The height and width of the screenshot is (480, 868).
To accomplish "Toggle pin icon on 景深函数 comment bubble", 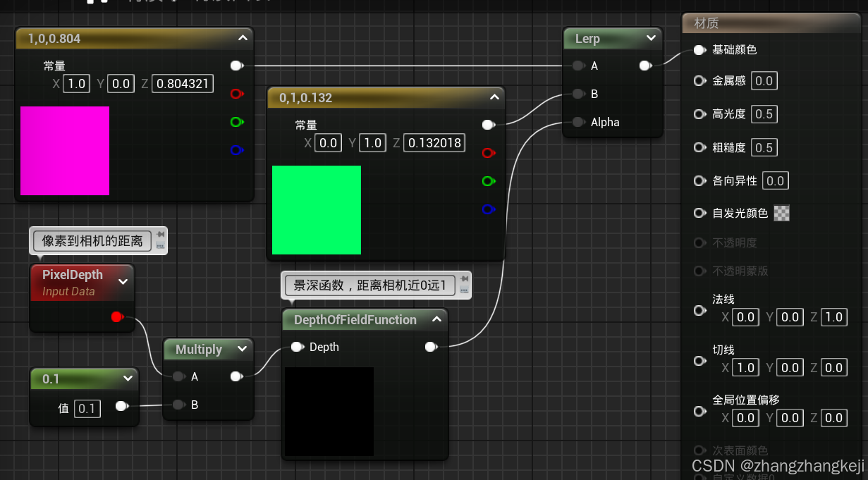I will pyautogui.click(x=464, y=279).
